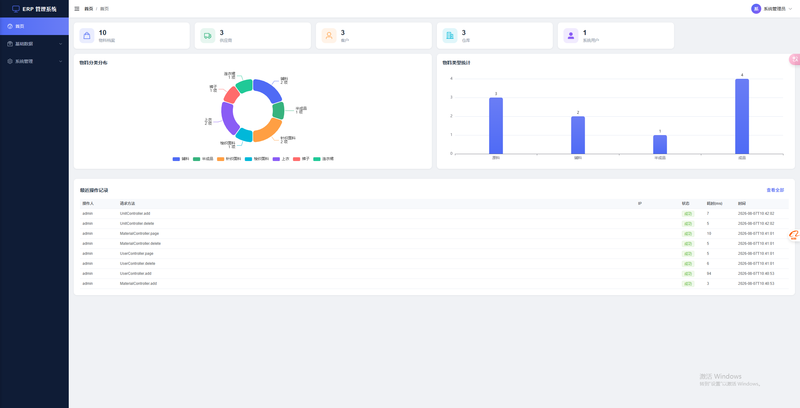Toggle the blue legend item under the donut chart
Screen dimensions: 800x408
point(181,159)
